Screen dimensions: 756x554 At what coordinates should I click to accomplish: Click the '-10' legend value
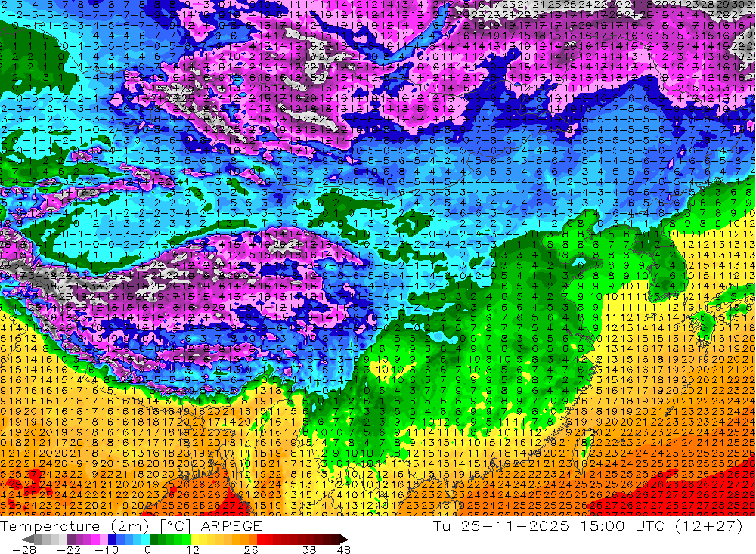click(x=107, y=549)
